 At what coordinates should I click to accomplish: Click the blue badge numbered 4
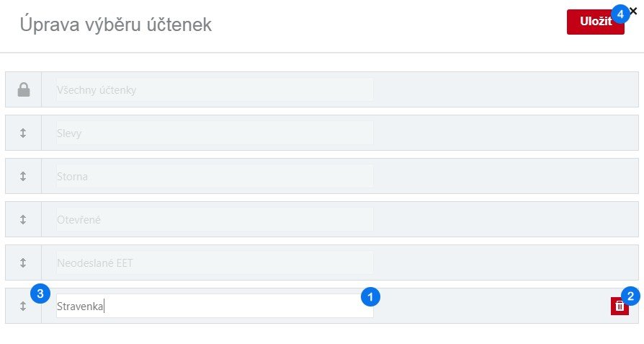pyautogui.click(x=620, y=14)
